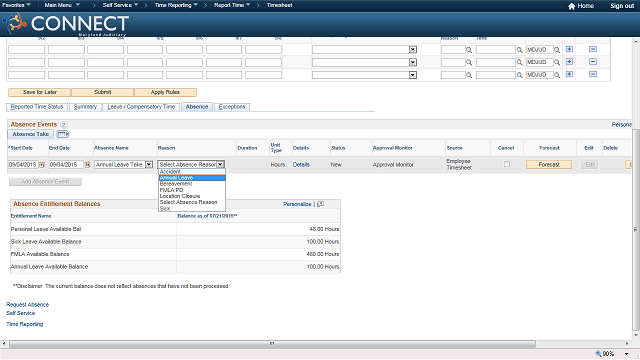This screenshot has height=360, width=640.
Task: Switch to Leave / Compensatory Time tab
Action: coord(141,107)
